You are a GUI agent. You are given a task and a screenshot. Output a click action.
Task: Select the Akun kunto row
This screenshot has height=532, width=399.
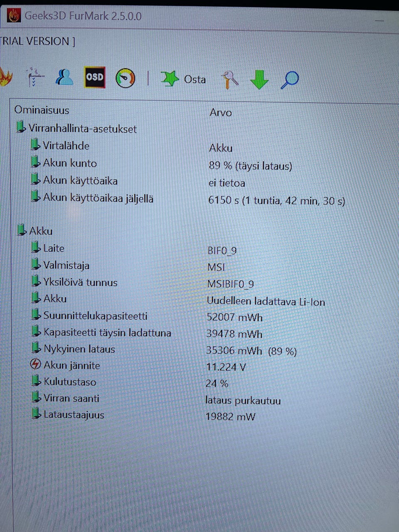pyautogui.click(x=70, y=163)
